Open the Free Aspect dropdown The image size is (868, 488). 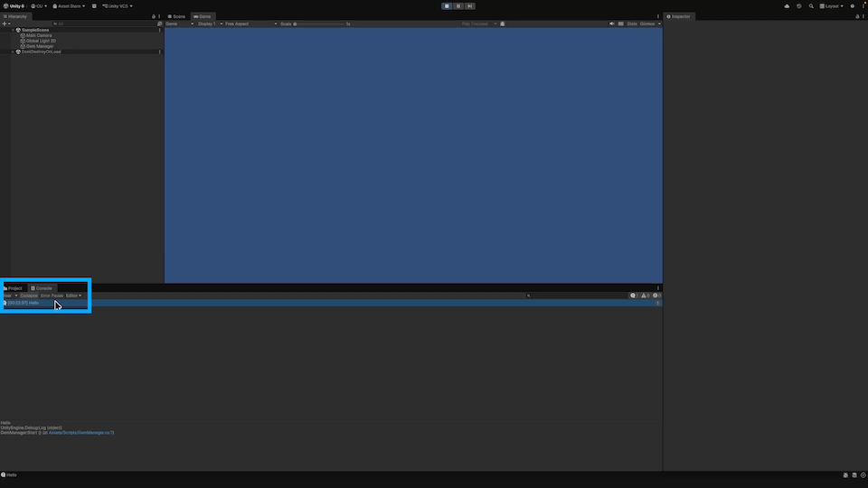(x=250, y=23)
